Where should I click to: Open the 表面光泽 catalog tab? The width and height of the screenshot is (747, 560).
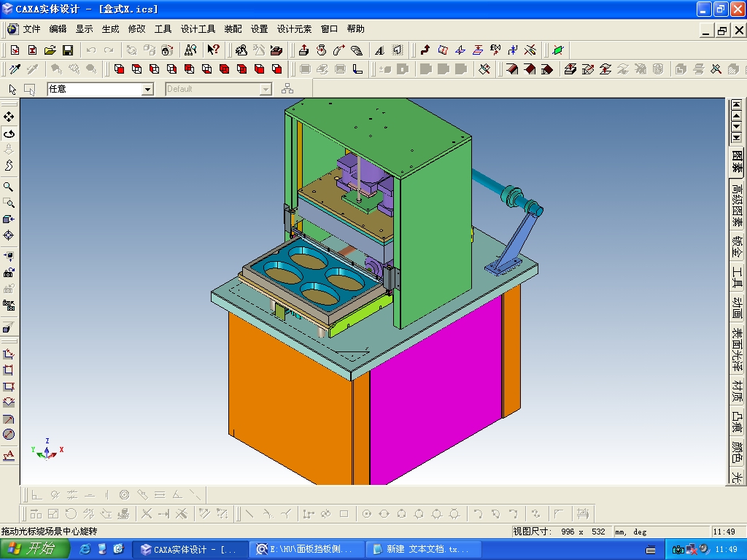[737, 349]
